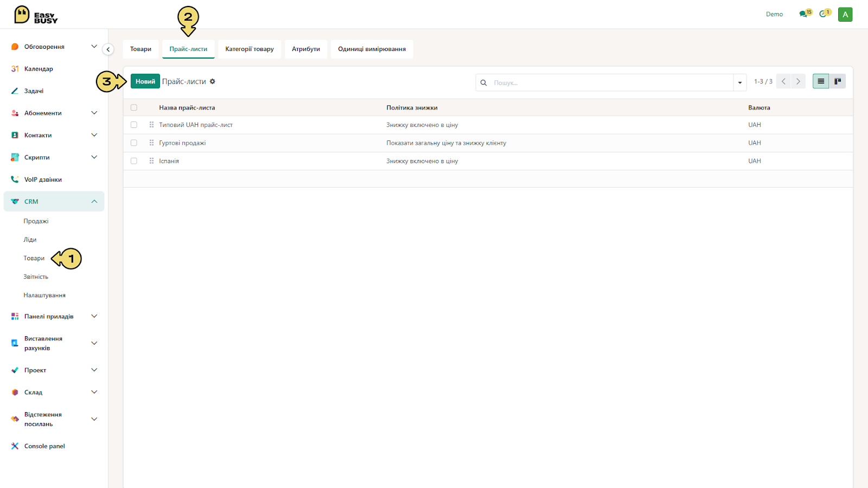The height and width of the screenshot is (488, 868).
Task: Select the checkbox for Гуртові продажі row
Action: (134, 143)
